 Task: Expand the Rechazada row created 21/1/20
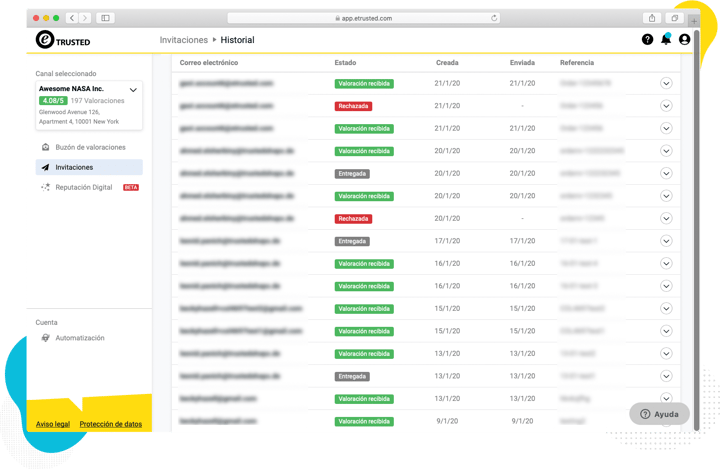pos(666,106)
